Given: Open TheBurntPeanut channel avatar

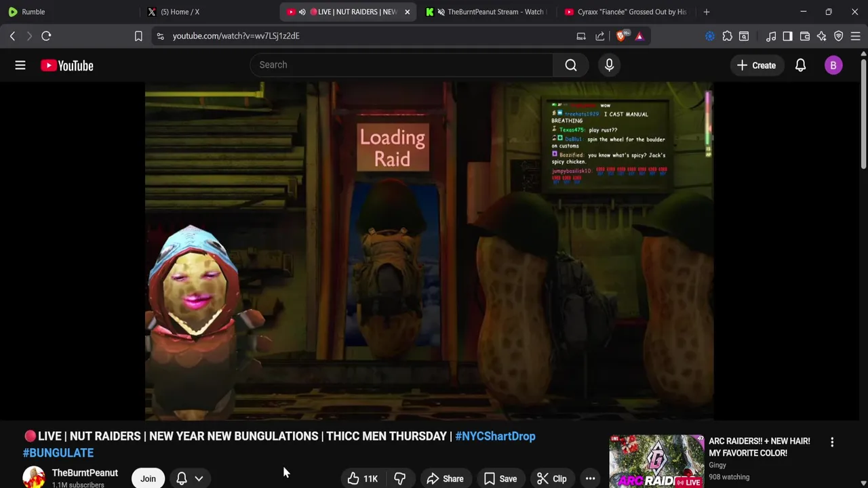Looking at the screenshot, I should (x=34, y=478).
